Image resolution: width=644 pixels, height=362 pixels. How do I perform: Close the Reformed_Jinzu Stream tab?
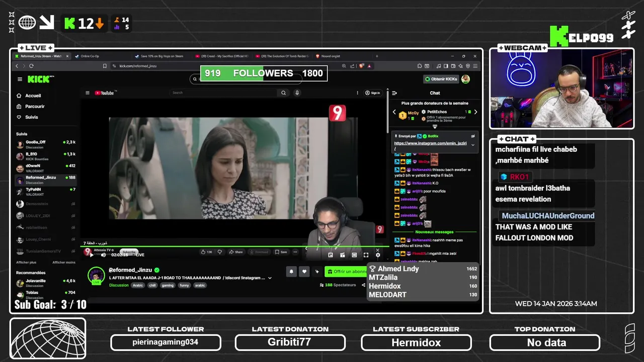[67, 56]
